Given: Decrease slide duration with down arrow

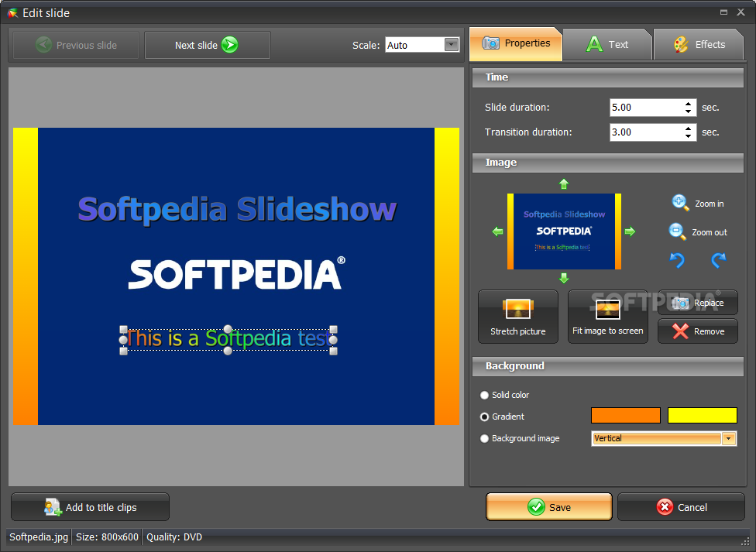Looking at the screenshot, I should 688,111.
